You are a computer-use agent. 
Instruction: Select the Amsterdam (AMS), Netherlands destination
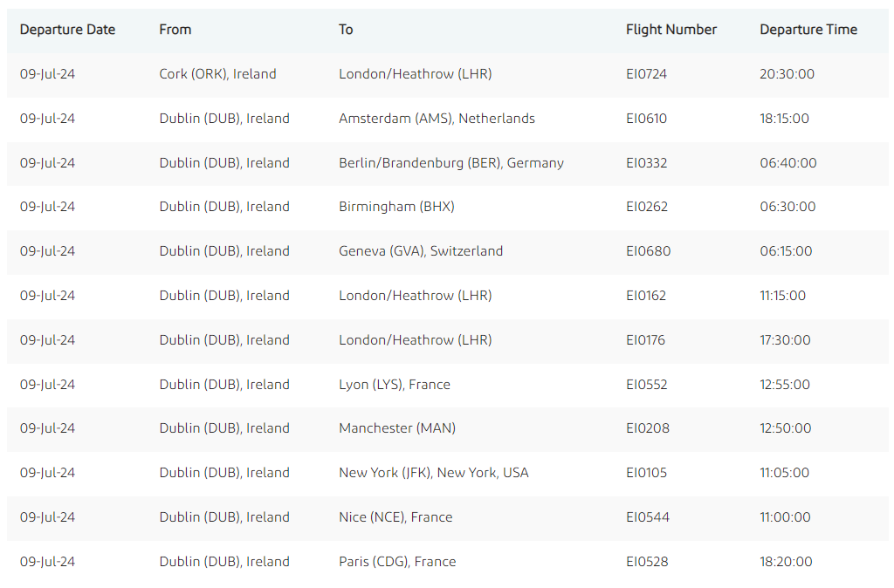click(437, 119)
